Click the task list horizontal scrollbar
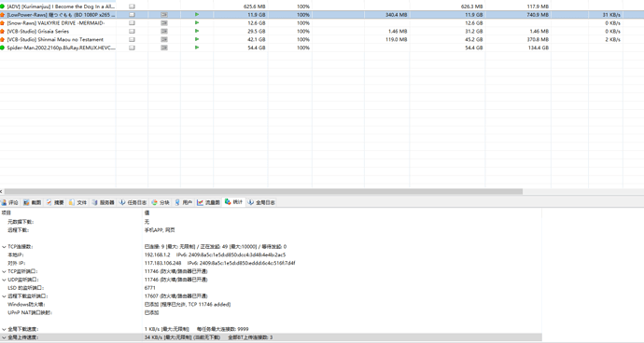 (x=263, y=191)
